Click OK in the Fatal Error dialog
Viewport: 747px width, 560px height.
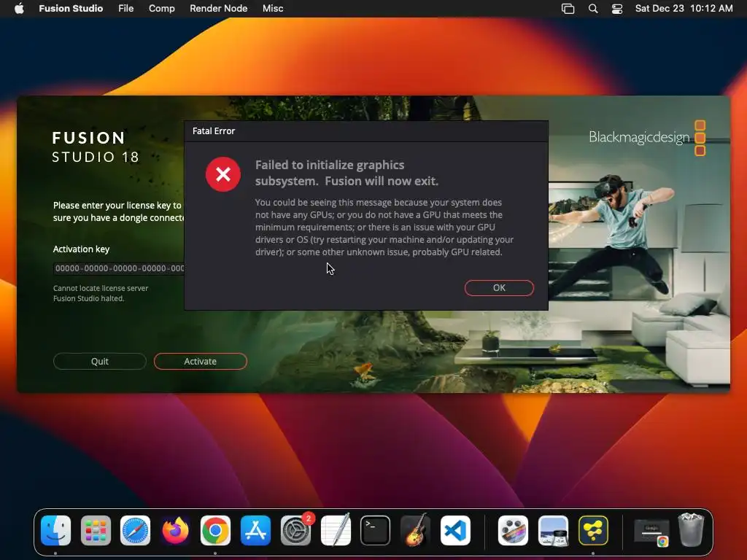click(499, 287)
